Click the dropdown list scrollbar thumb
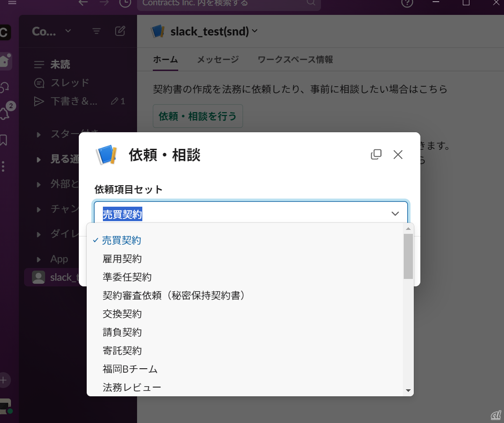Screen dimensions: 504x423 tap(408, 257)
